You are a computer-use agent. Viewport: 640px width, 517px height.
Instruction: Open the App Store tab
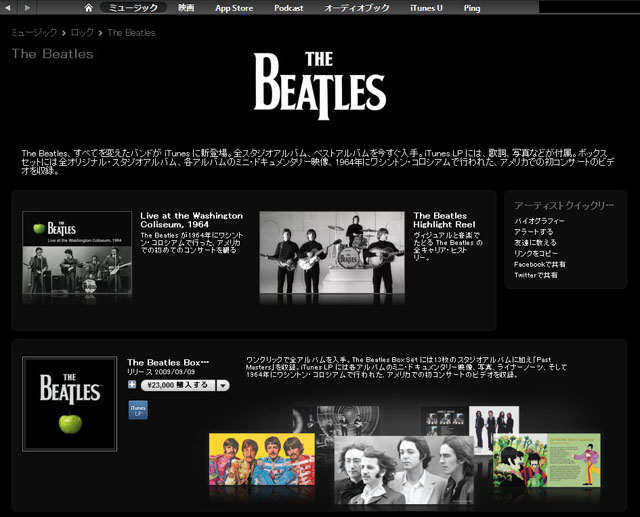(234, 8)
